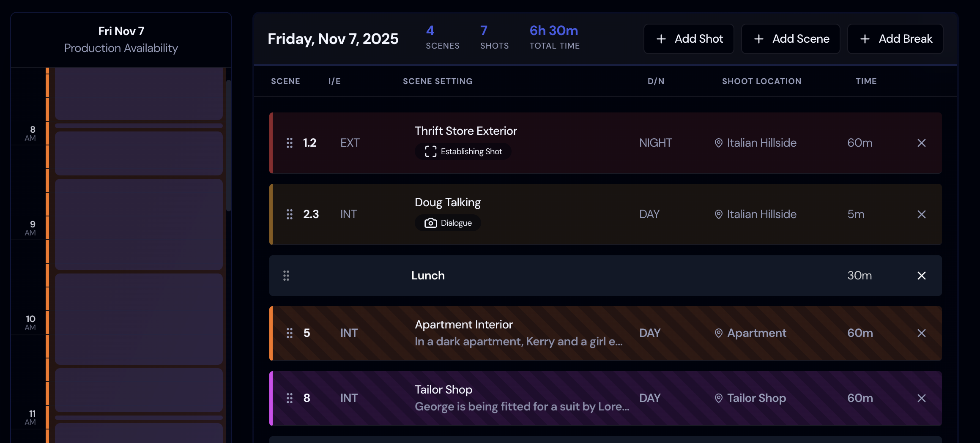Click the location pin beside Apartment
The width and height of the screenshot is (980, 443).
coord(718,333)
